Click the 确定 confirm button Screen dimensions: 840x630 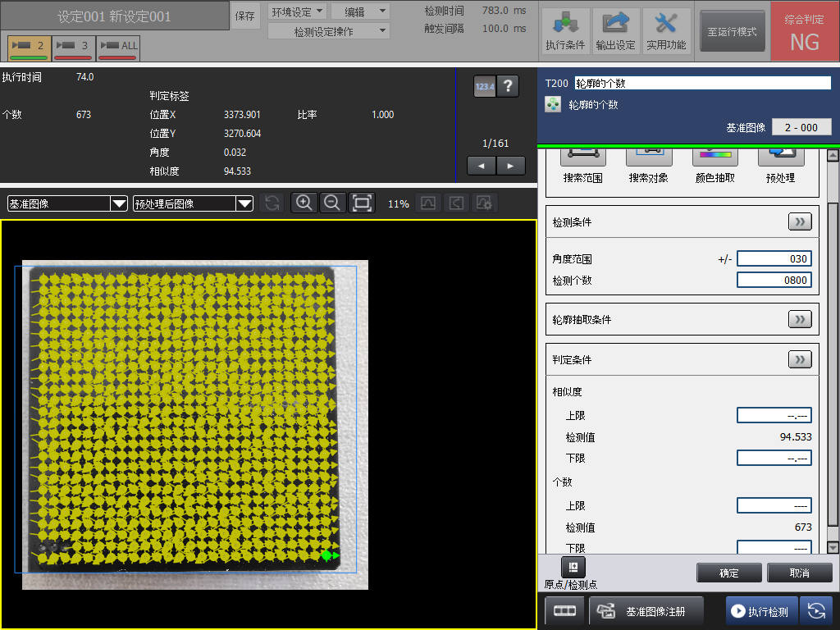point(728,573)
